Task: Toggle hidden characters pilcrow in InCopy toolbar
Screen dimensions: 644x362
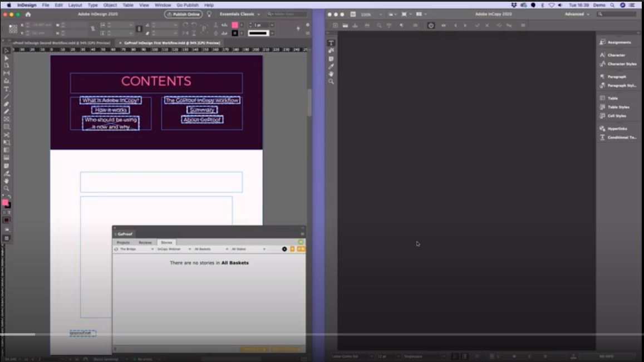Action: pyautogui.click(x=401, y=26)
